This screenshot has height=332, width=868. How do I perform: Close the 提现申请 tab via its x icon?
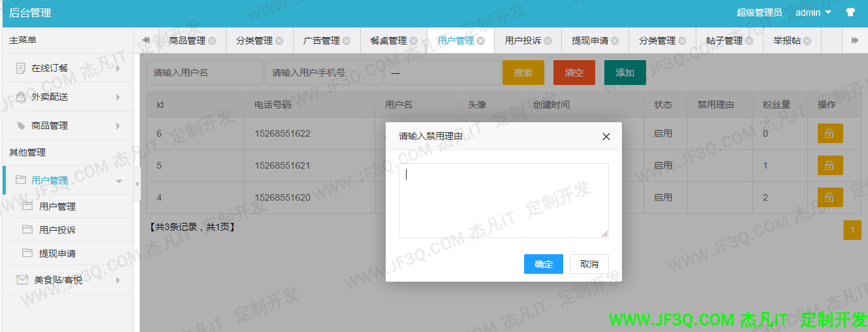615,41
